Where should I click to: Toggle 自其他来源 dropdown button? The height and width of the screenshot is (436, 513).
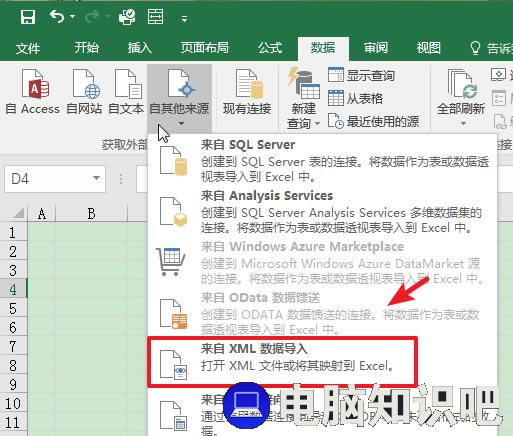tap(179, 98)
